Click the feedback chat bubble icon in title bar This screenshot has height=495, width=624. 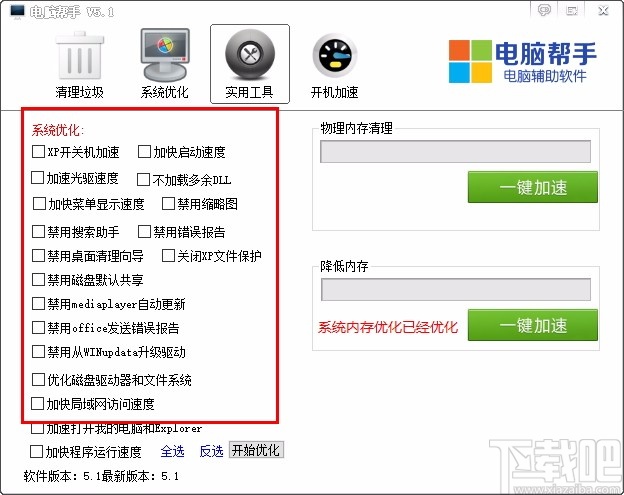click(544, 10)
